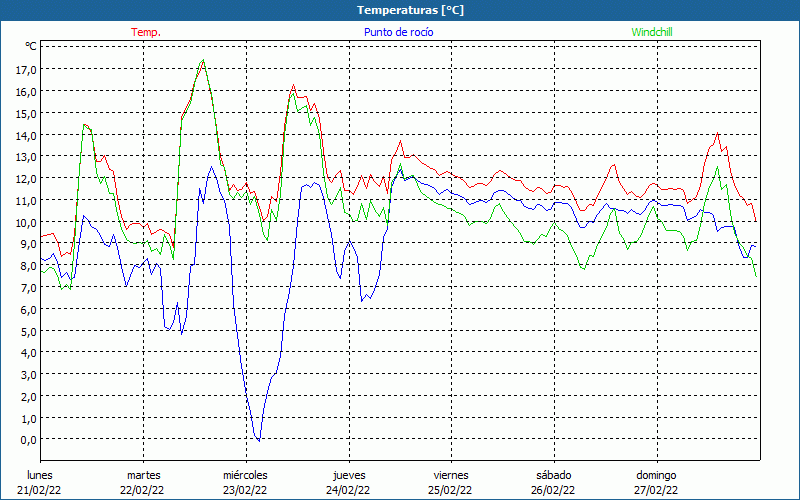
Task: Select the viernes day label
Action: (x=451, y=475)
